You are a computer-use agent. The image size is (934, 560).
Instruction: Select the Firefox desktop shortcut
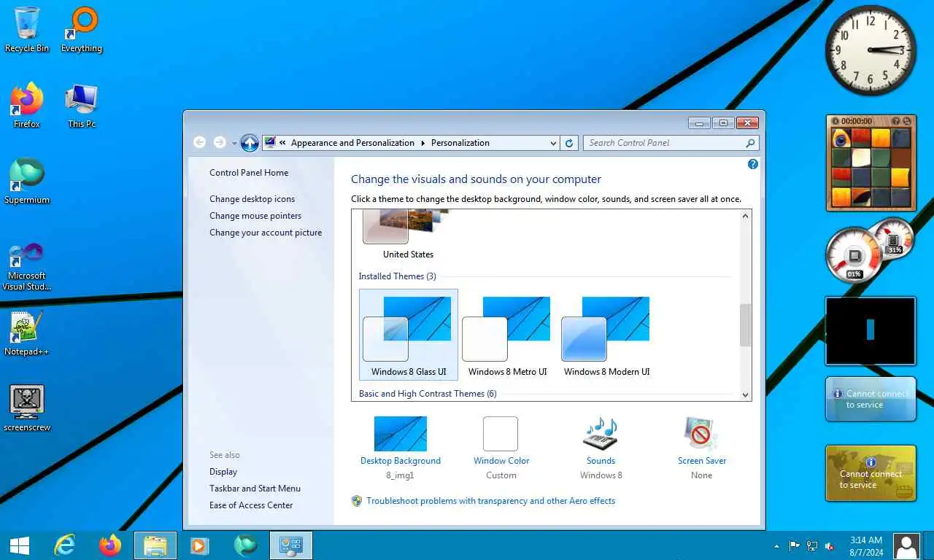click(27, 106)
